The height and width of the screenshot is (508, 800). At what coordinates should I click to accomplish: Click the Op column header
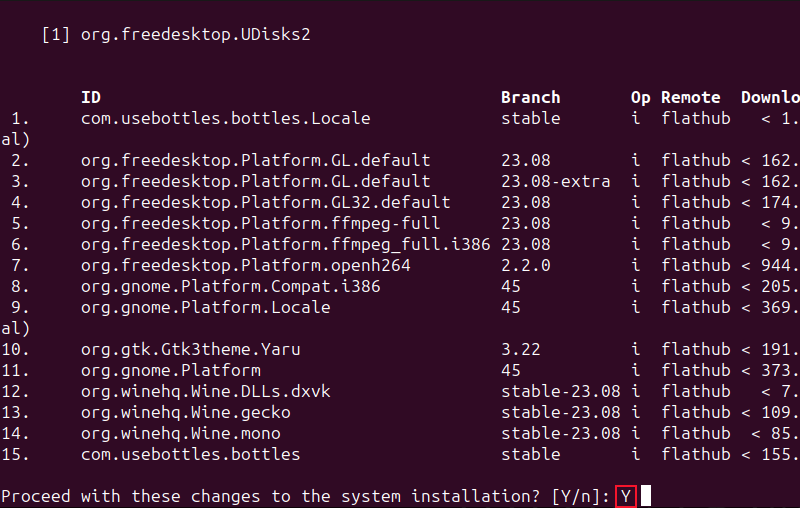pyautogui.click(x=640, y=97)
